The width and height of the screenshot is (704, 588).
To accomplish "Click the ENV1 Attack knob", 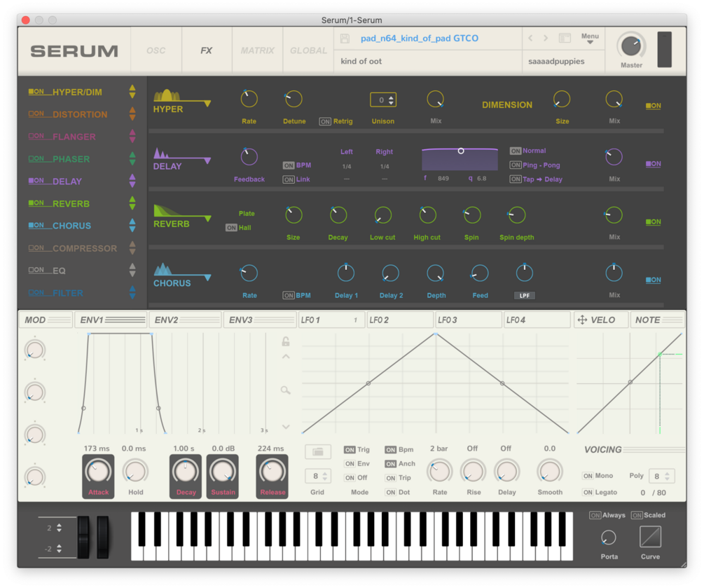I will pos(98,471).
